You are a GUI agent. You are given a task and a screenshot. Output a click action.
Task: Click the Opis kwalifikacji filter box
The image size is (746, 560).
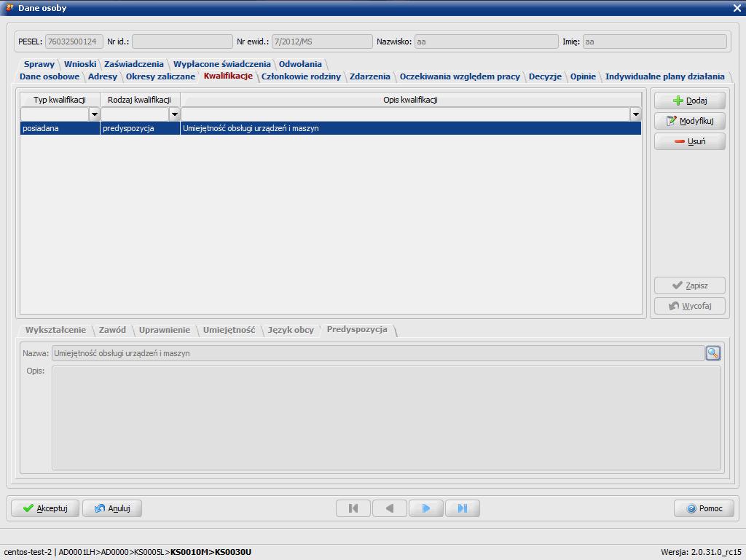[x=405, y=114]
